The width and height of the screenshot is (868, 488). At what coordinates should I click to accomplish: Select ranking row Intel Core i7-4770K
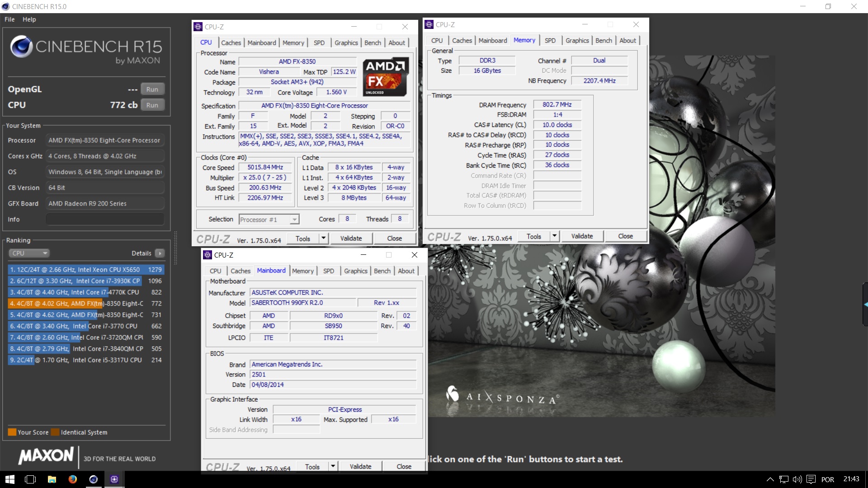pyautogui.click(x=86, y=292)
